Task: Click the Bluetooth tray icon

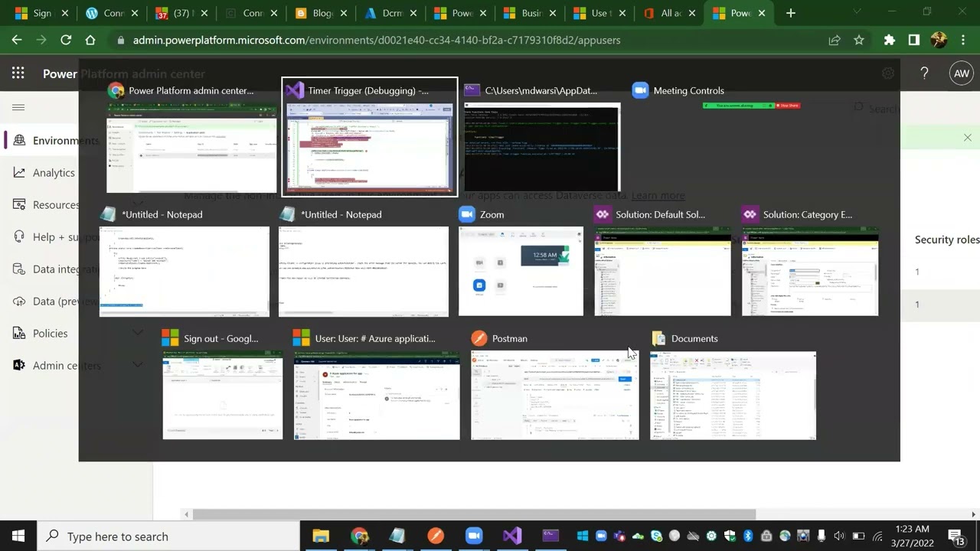Action: [x=748, y=536]
